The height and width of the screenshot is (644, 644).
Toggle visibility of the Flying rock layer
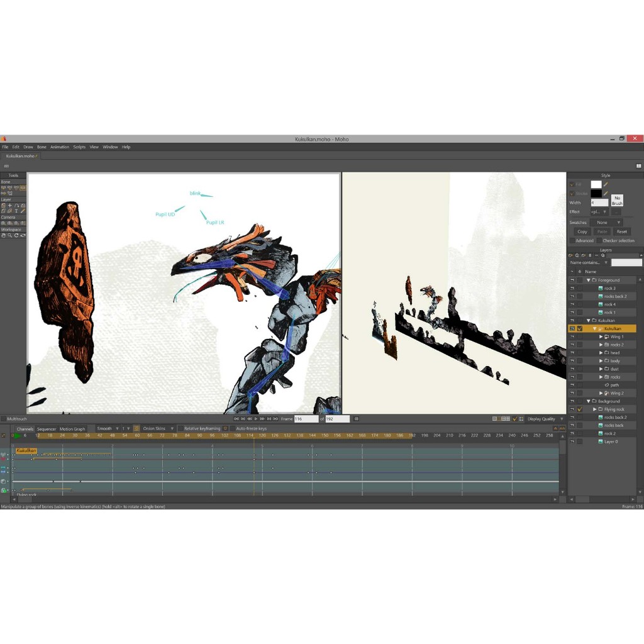click(x=572, y=409)
